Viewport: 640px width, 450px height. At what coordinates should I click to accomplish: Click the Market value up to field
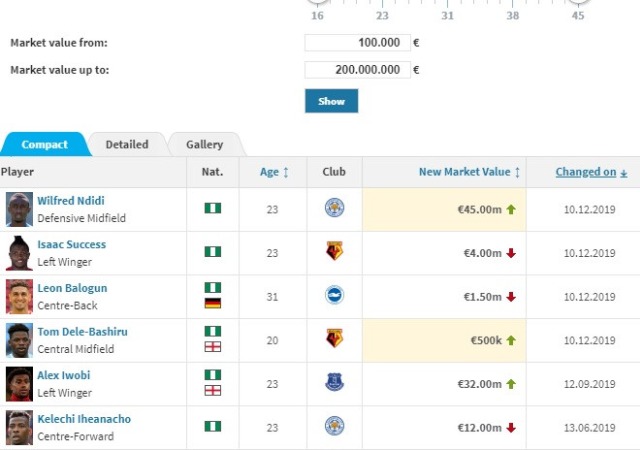356,70
